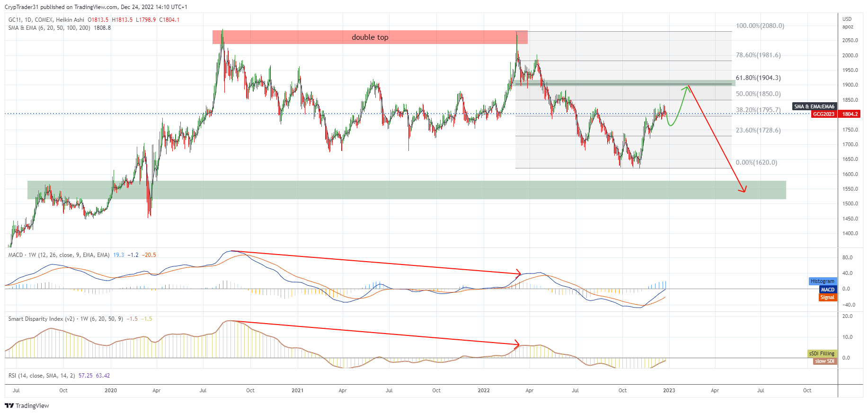Screen dimensions: 868x414
Task: Click the 50.00%(1850.0) Fibonacci label
Action: [x=758, y=94]
